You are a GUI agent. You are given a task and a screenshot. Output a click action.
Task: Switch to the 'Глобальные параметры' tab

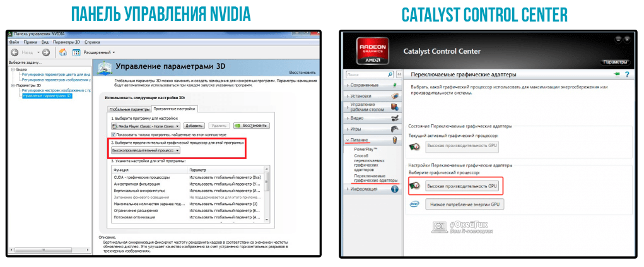click(129, 109)
